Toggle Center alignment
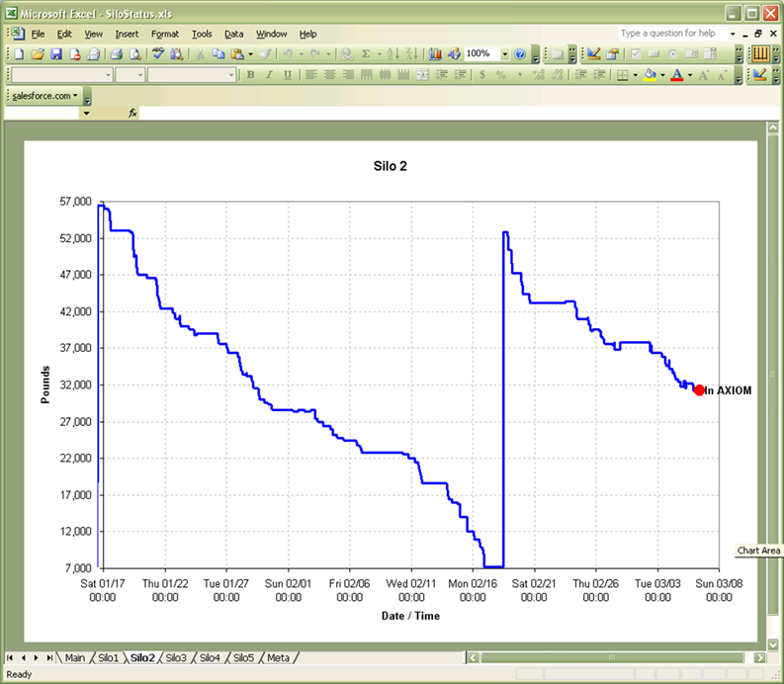Viewport: 784px width, 684px height. coord(329,75)
